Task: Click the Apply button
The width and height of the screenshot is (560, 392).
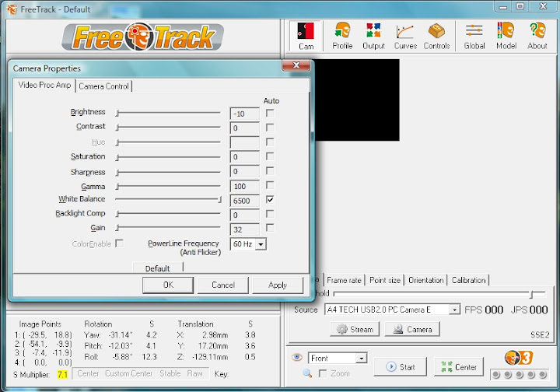Action: pos(277,285)
